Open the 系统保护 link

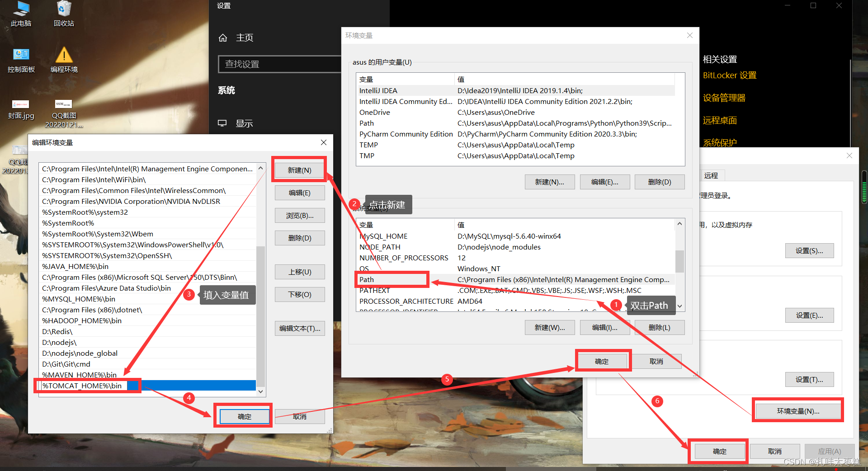[x=720, y=143]
